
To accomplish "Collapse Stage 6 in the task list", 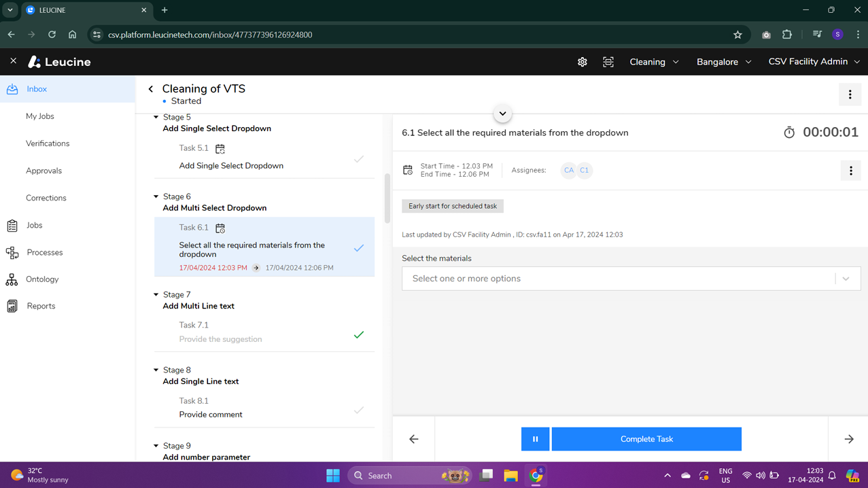I will click(x=156, y=197).
